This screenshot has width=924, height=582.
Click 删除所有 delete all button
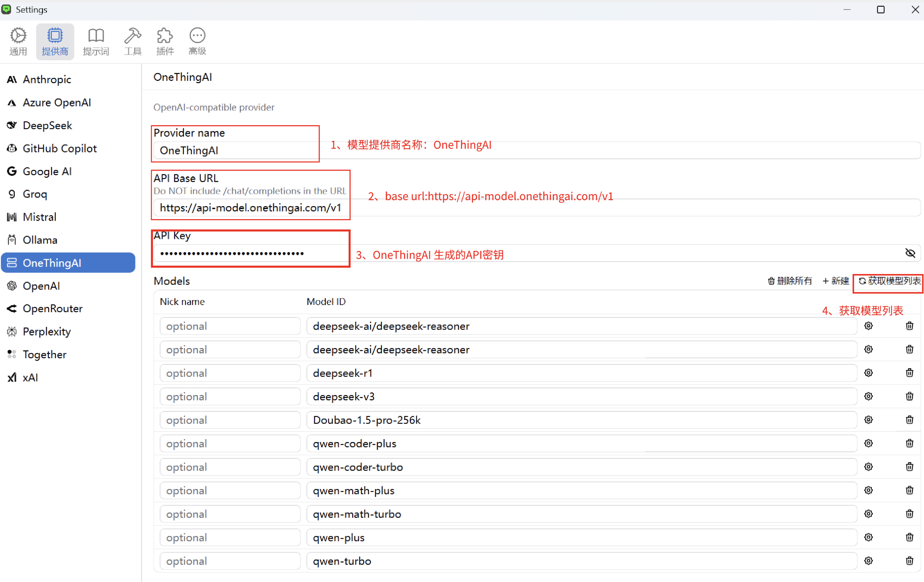pos(790,281)
